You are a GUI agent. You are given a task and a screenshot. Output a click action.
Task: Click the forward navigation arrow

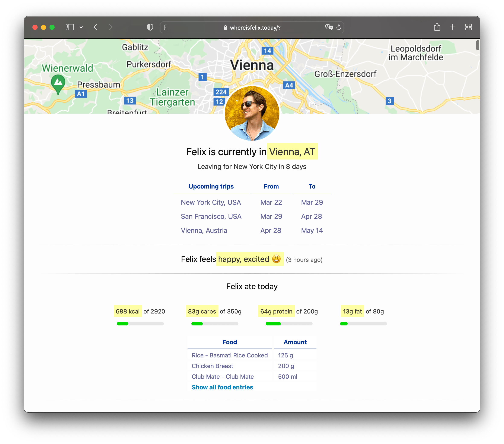(x=110, y=27)
